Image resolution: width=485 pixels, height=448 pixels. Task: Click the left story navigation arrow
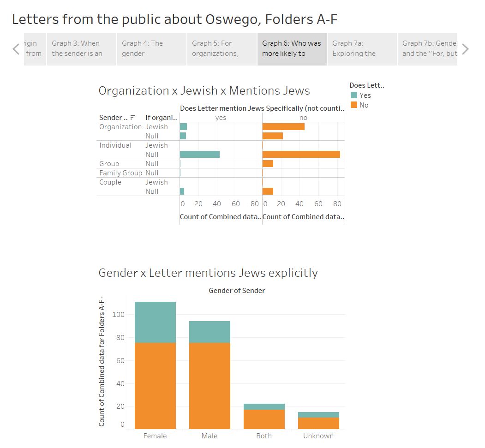pyautogui.click(x=16, y=49)
